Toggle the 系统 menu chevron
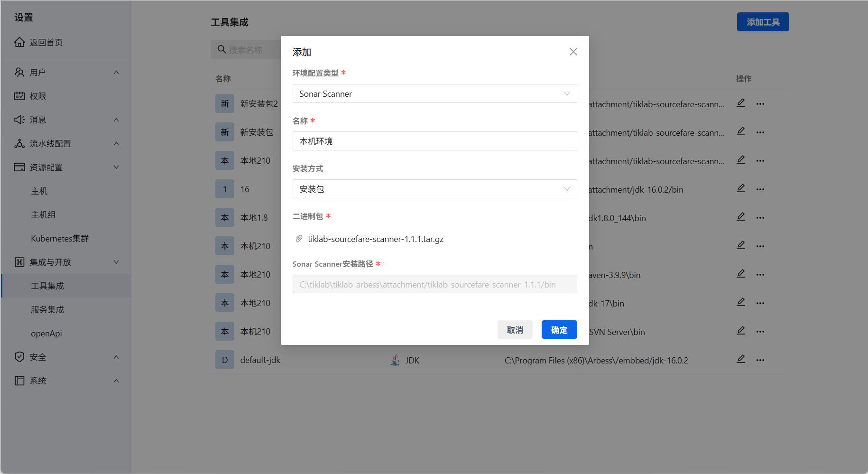 tap(116, 381)
